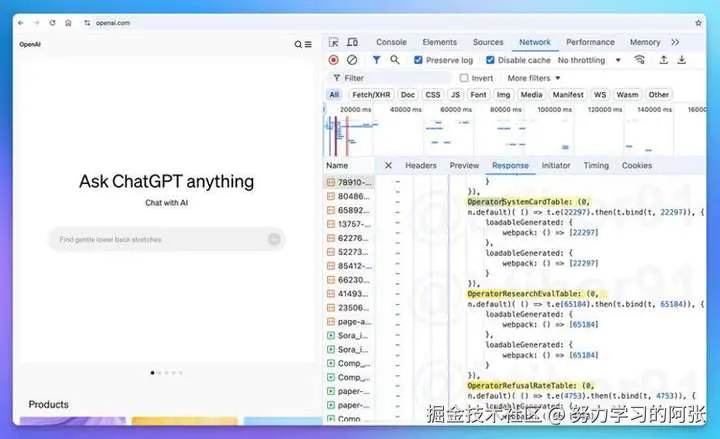The image size is (720, 439).
Task: Clear the network log
Action: click(x=352, y=60)
